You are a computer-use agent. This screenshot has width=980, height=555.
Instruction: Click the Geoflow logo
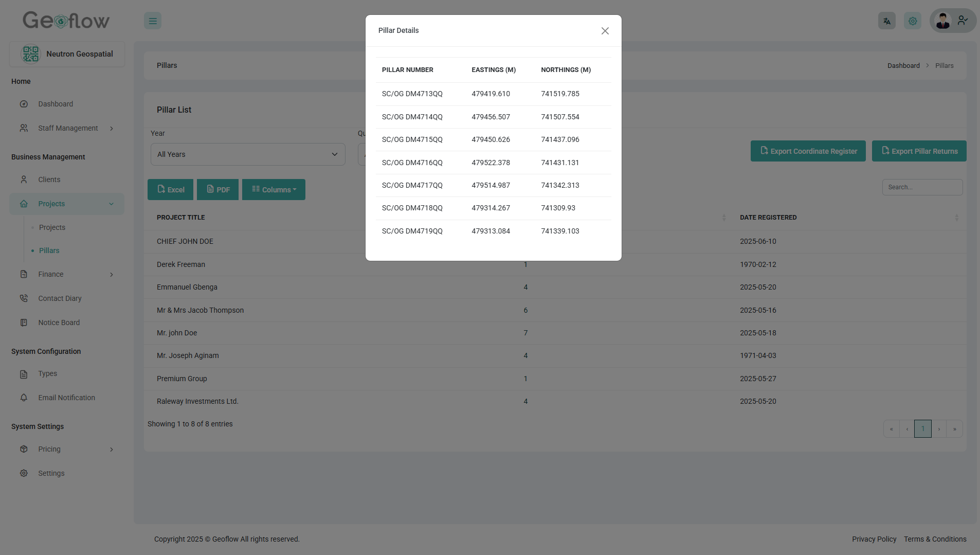pos(66,21)
